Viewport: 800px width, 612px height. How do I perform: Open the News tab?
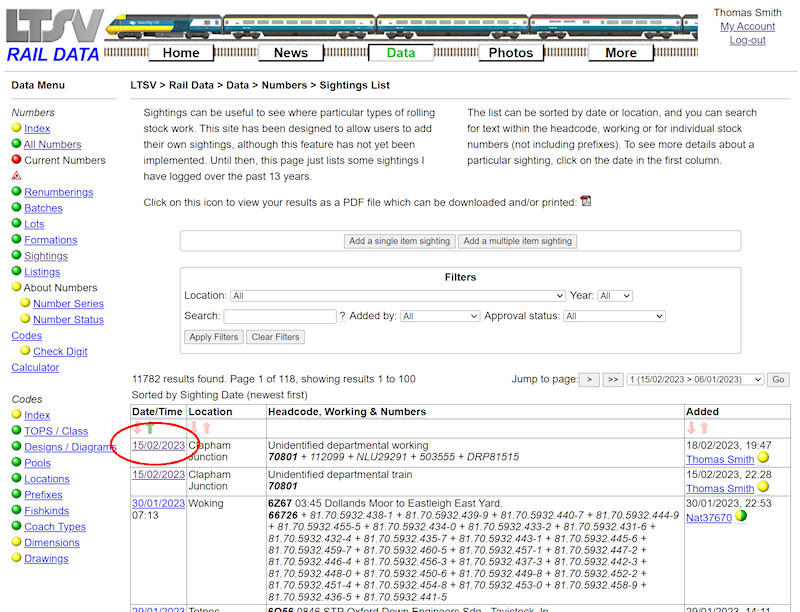pos(290,52)
